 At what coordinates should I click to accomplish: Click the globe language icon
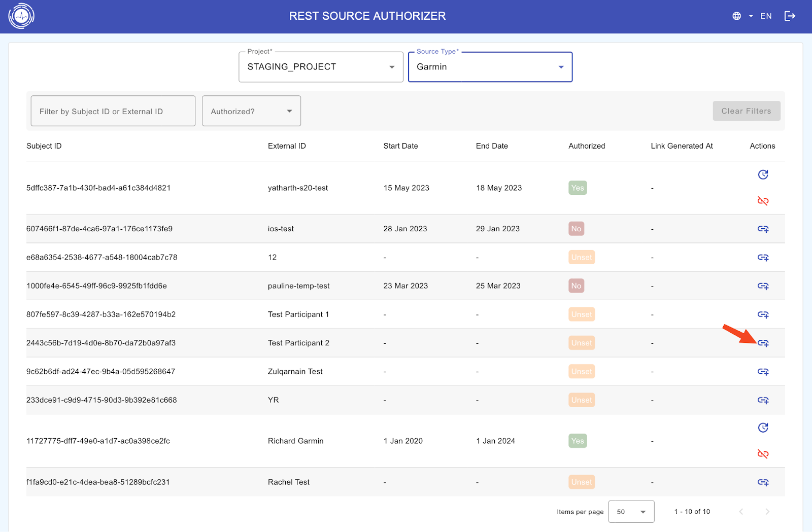pos(736,16)
